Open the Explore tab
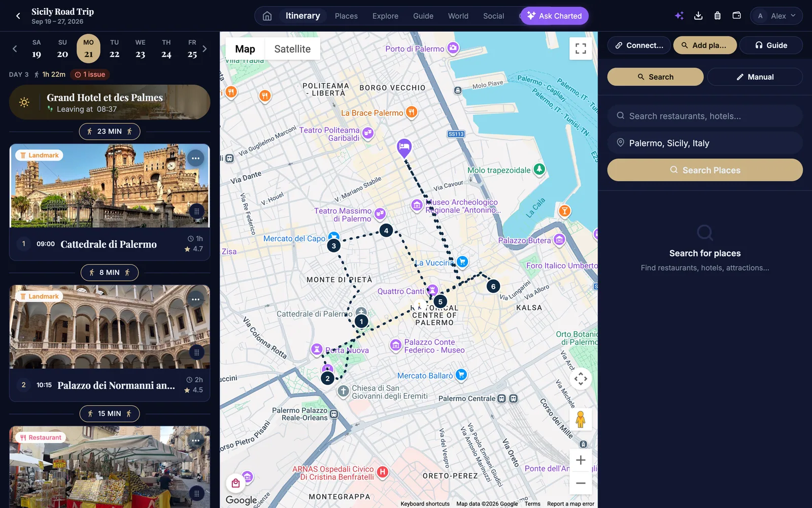This screenshot has width=812, height=508. 385,16
